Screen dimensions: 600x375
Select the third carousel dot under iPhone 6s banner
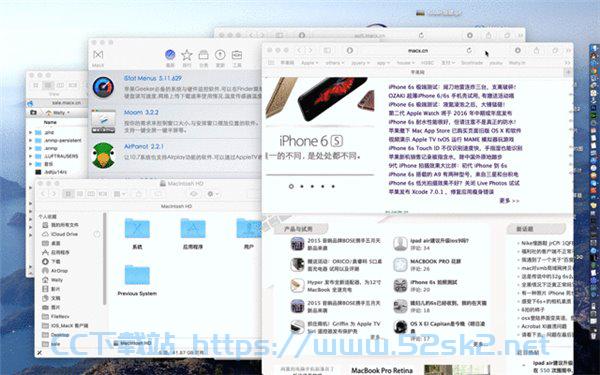tap(312, 186)
